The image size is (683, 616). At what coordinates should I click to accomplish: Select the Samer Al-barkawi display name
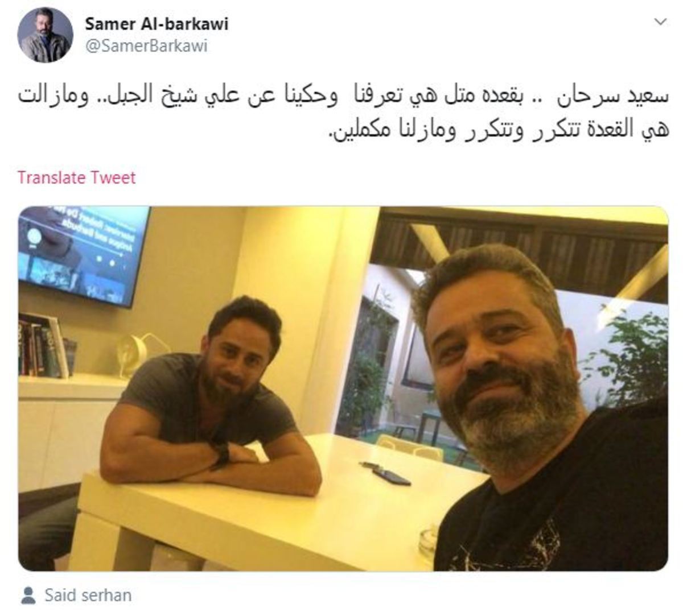click(x=157, y=24)
